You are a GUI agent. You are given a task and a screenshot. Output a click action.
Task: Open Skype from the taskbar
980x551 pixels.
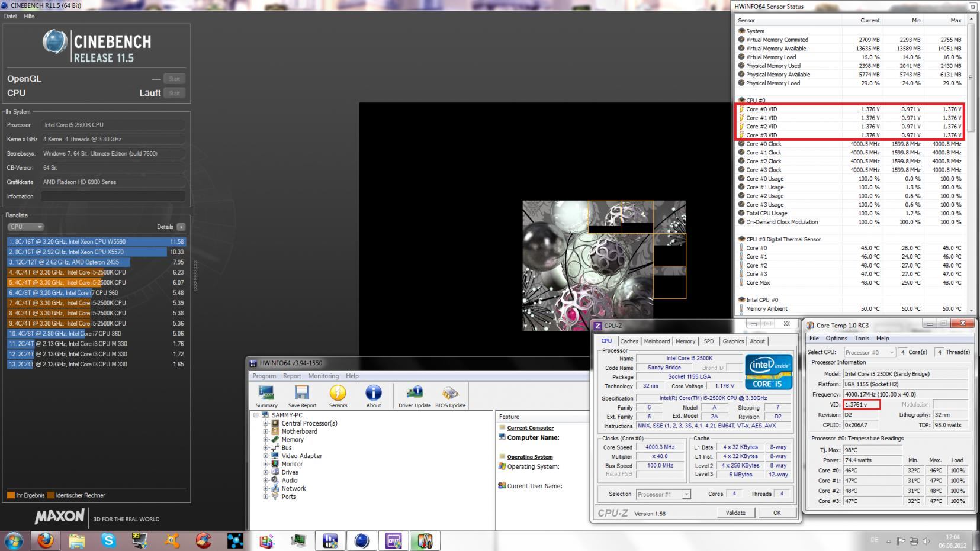click(108, 540)
